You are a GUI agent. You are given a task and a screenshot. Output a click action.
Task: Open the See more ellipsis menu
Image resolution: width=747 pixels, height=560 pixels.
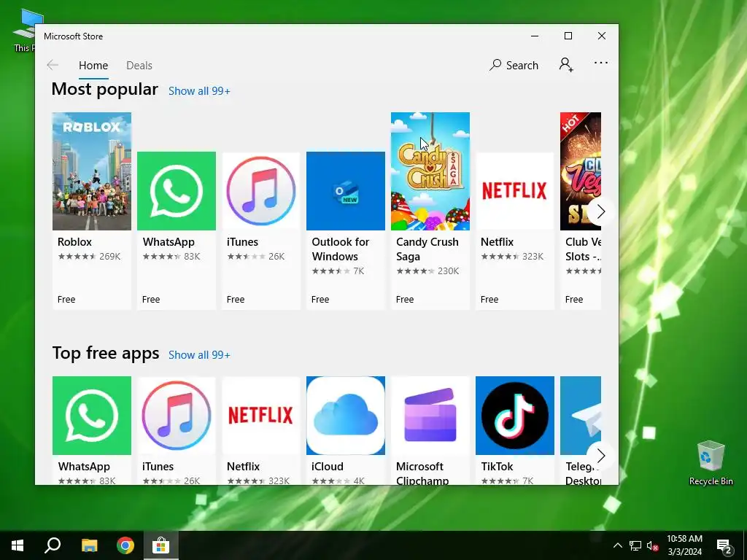tap(601, 63)
